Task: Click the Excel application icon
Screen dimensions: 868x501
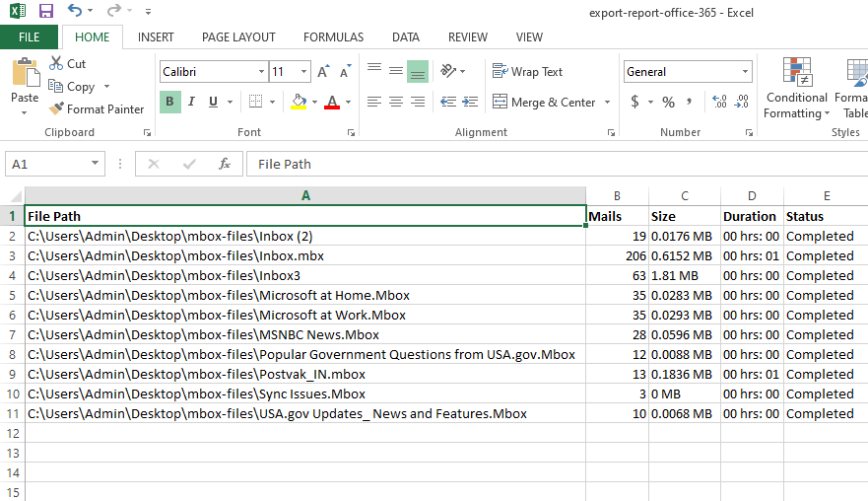Action: point(17,11)
